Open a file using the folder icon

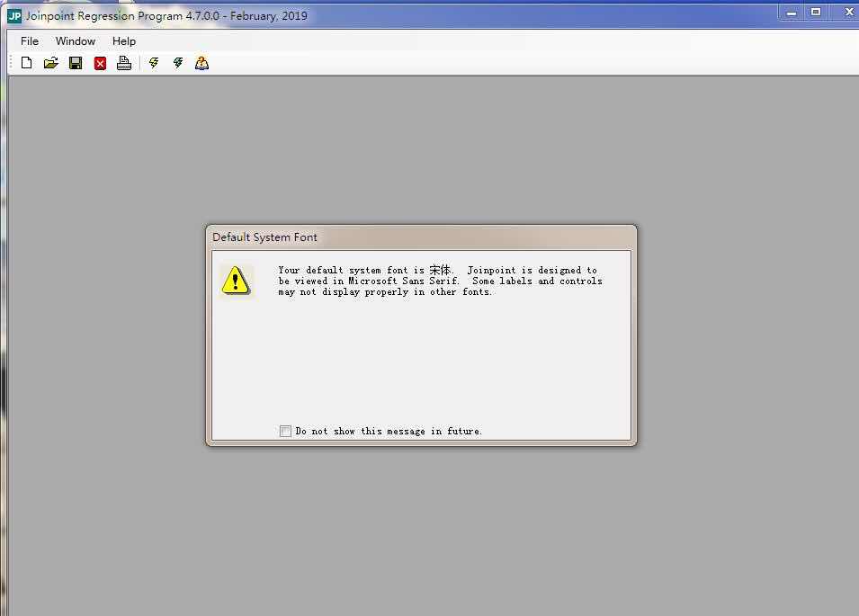coord(51,63)
